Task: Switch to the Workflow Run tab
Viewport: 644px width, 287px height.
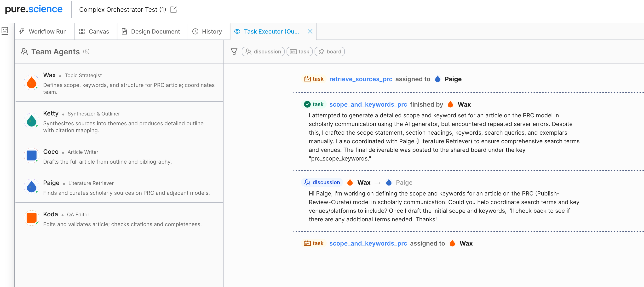Action: point(44,31)
